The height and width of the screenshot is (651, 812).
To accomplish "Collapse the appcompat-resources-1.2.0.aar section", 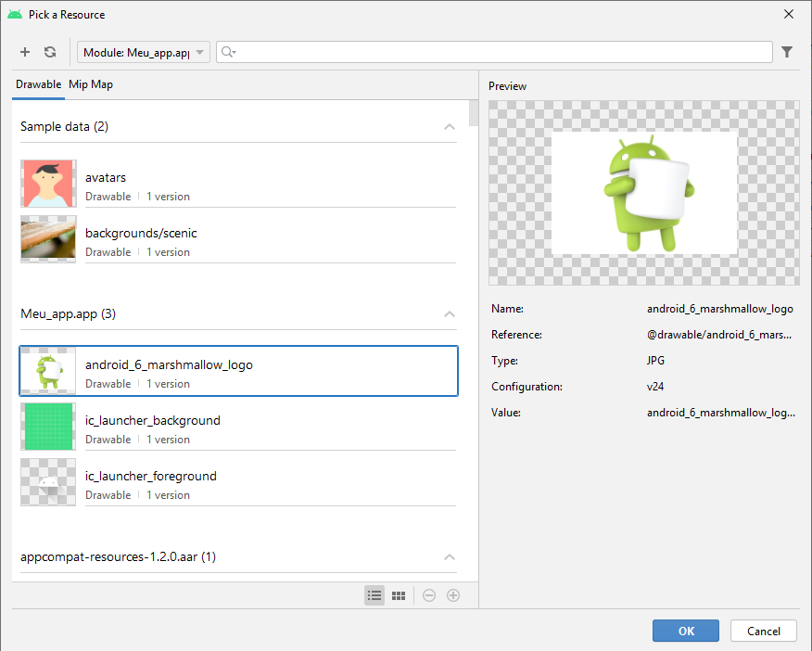I will point(450,557).
